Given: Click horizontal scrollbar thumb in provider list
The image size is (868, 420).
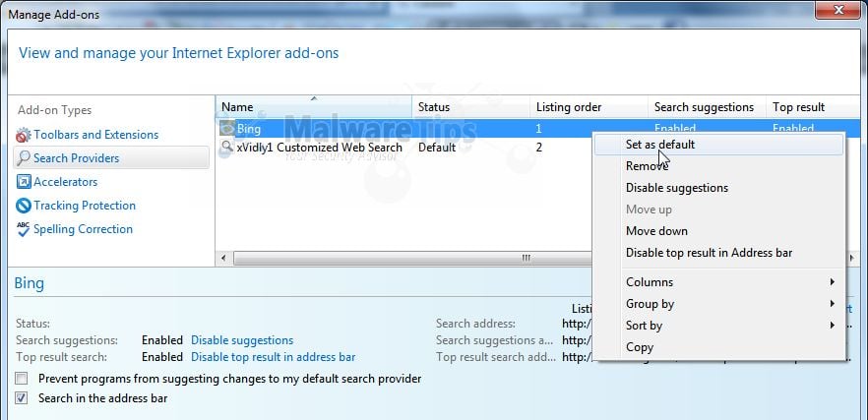Looking at the screenshot, I should 412,259.
